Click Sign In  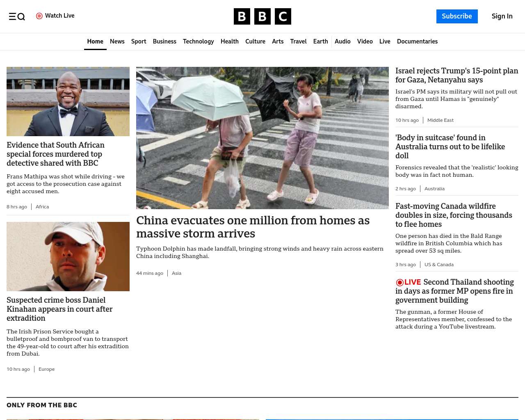[502, 16]
